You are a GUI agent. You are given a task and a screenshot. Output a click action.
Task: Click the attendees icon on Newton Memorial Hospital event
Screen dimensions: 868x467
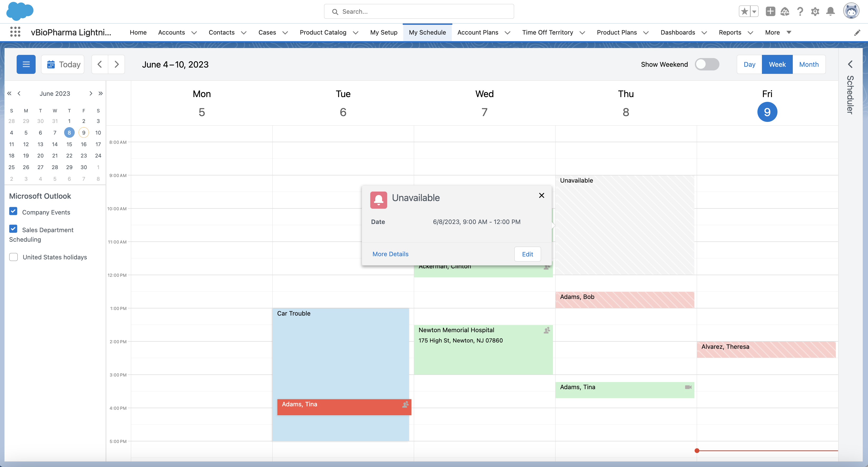[x=547, y=330]
